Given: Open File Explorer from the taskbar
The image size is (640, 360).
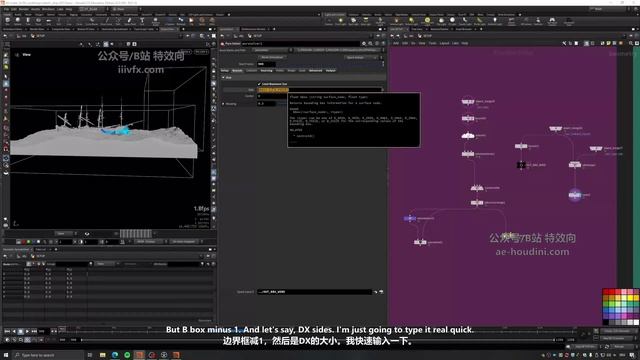Looking at the screenshot, I should click(x=102, y=355).
